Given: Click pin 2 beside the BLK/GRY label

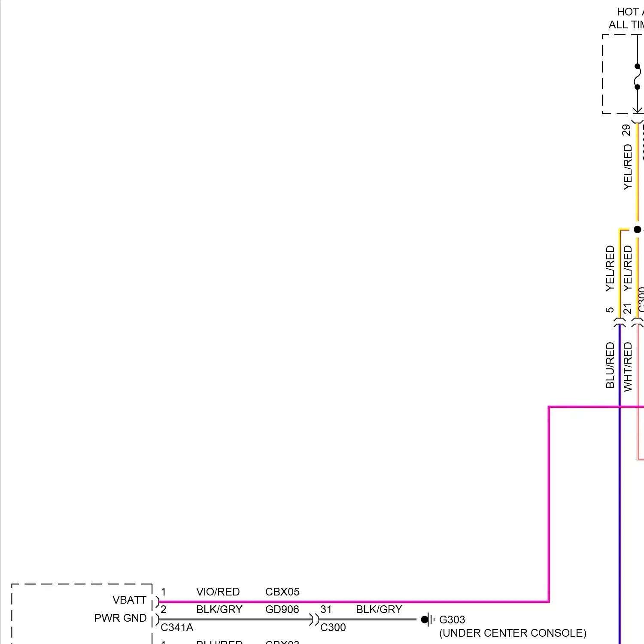Looking at the screenshot, I should (164, 609).
